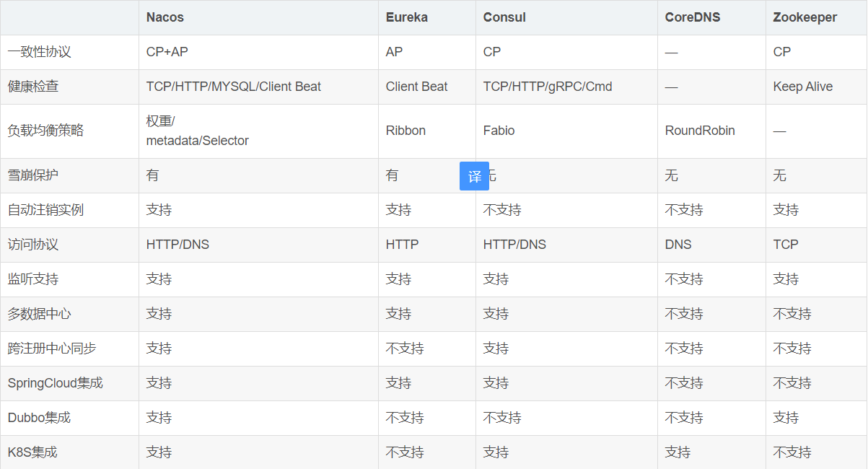Click the blue translate 译 button

[x=474, y=176]
